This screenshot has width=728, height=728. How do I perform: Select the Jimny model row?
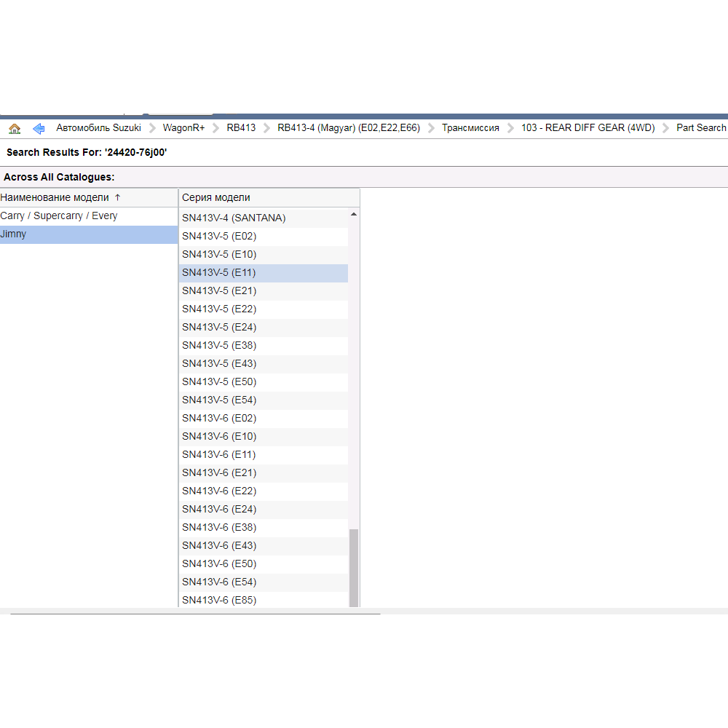tap(13, 234)
